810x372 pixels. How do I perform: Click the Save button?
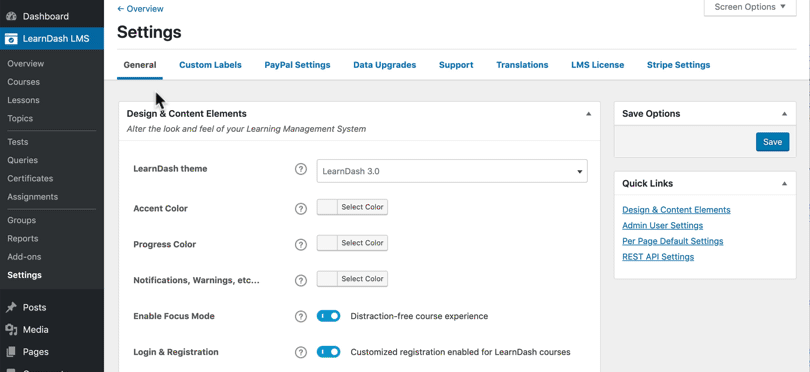coord(772,142)
